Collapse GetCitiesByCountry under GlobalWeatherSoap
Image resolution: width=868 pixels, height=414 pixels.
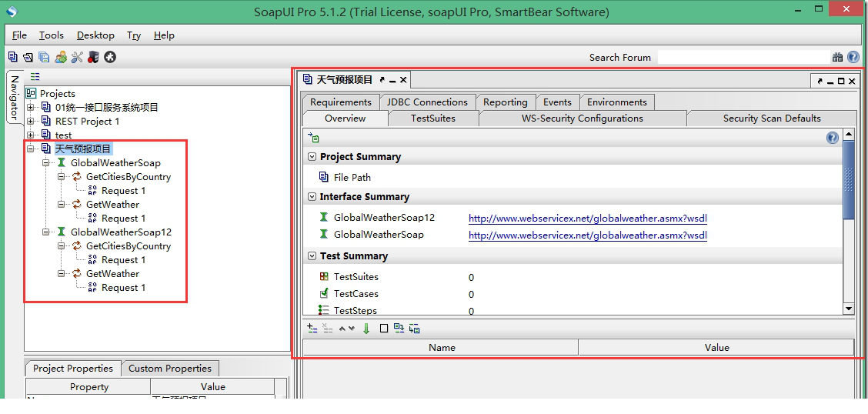pyautogui.click(x=62, y=176)
